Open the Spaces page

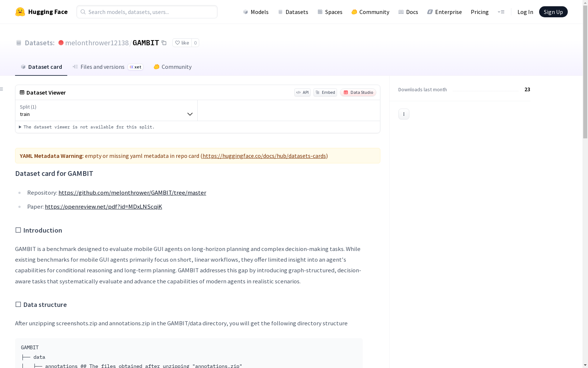(330, 12)
